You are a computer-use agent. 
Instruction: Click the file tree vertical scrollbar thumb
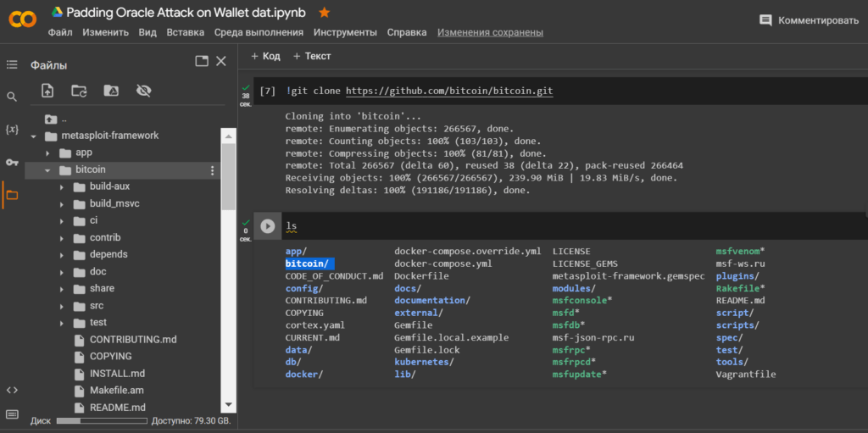[228, 176]
